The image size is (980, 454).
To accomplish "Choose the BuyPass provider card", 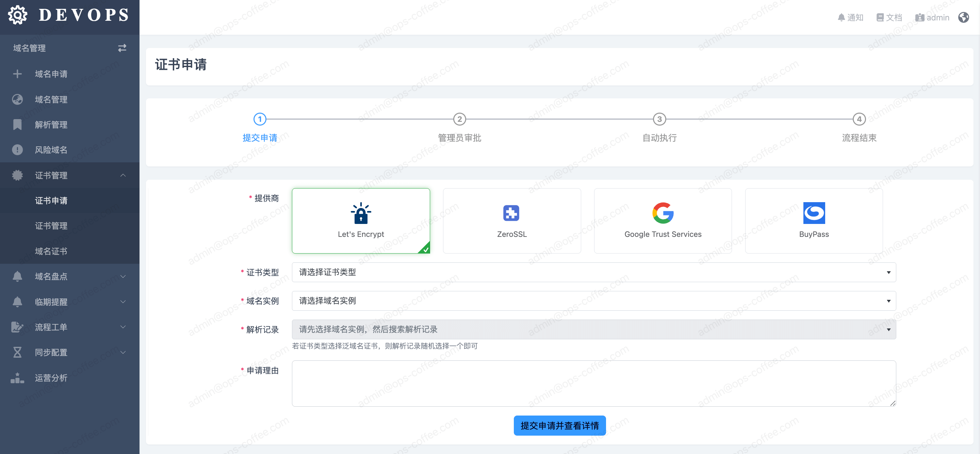I will point(814,221).
